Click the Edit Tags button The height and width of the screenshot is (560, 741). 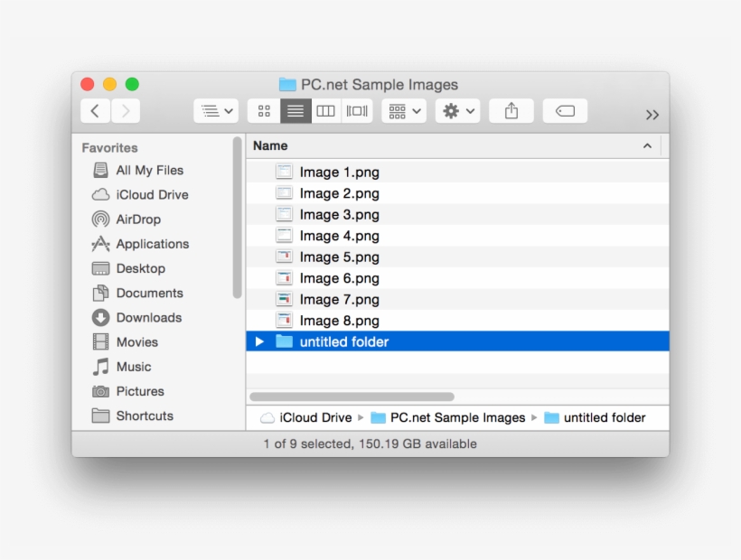(x=565, y=111)
